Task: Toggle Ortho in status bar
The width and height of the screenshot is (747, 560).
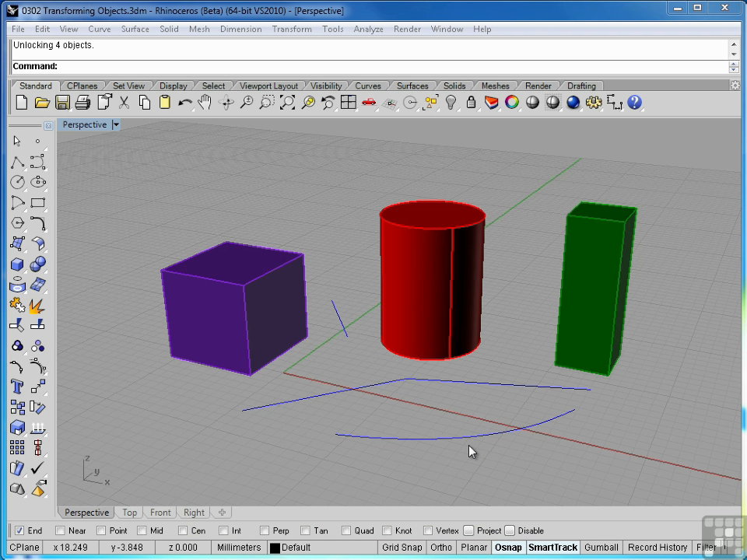Action: (441, 548)
